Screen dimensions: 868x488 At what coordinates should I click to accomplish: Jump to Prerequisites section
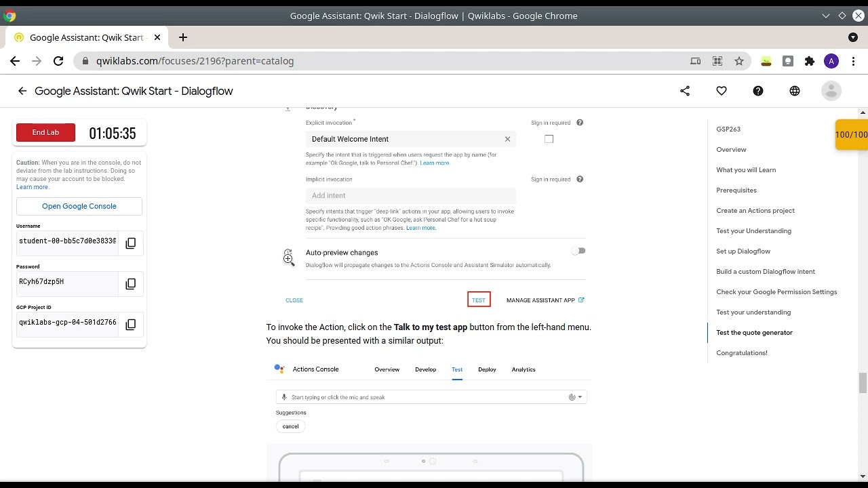736,190
